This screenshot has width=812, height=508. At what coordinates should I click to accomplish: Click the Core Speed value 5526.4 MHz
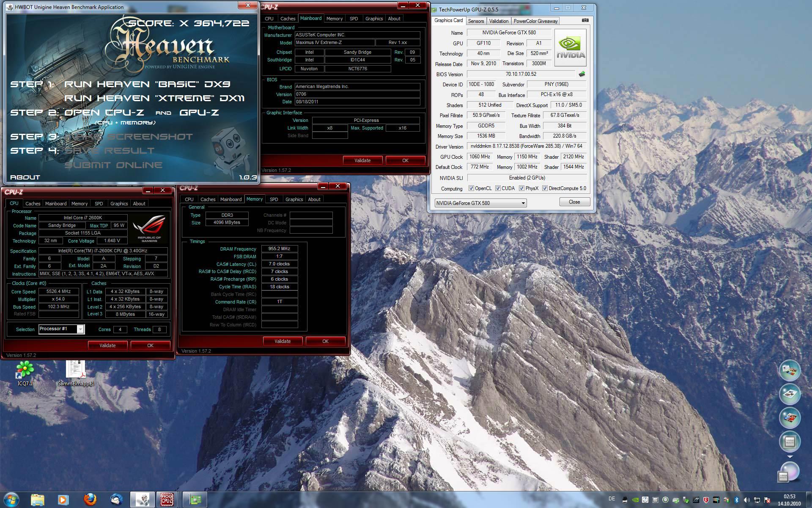(59, 291)
